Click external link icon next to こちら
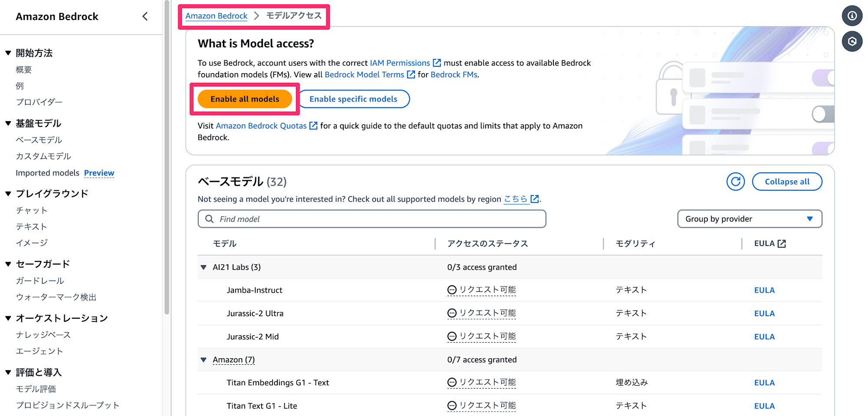868x416 pixels. tap(535, 199)
